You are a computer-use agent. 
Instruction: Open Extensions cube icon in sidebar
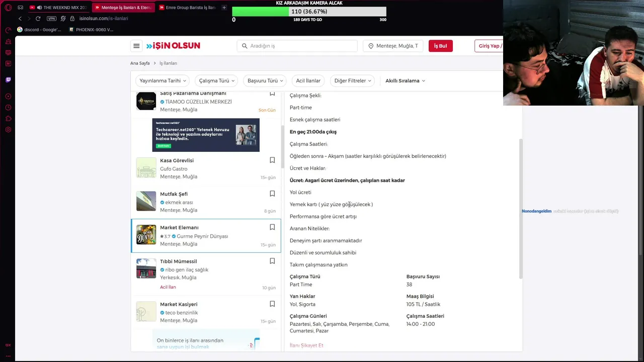(8, 119)
